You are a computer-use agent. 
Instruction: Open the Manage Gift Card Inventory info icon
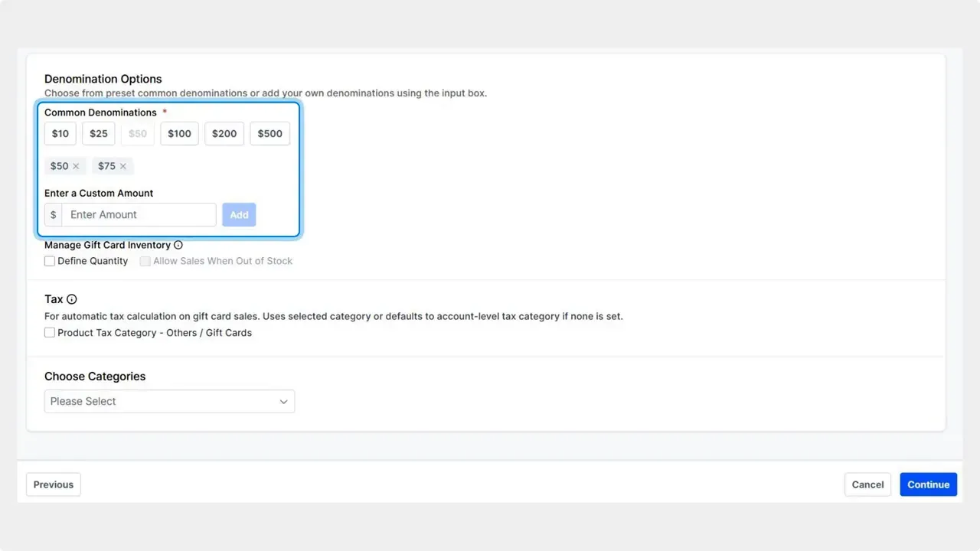point(178,246)
